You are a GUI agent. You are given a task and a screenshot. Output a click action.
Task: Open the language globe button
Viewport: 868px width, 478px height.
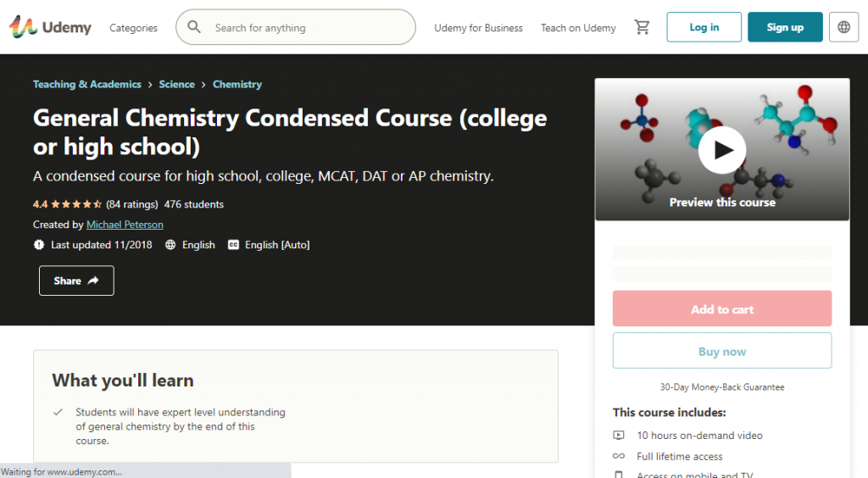click(843, 27)
